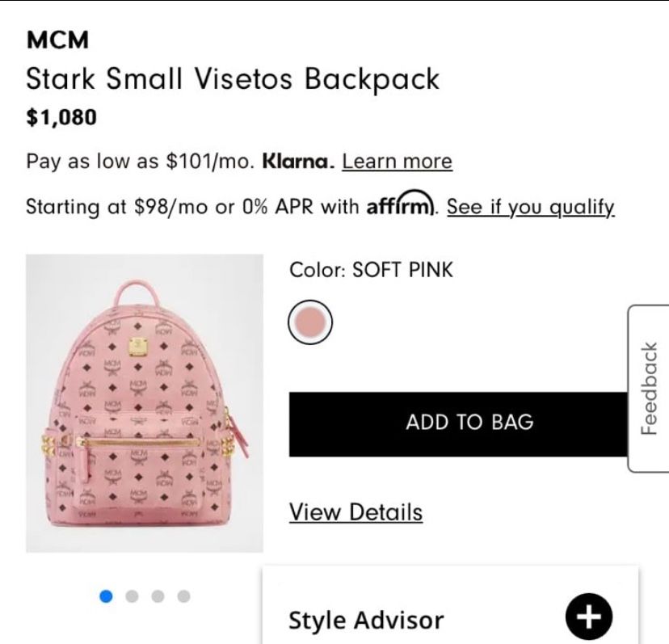Choose the Soft Pink color swatch

(310, 323)
